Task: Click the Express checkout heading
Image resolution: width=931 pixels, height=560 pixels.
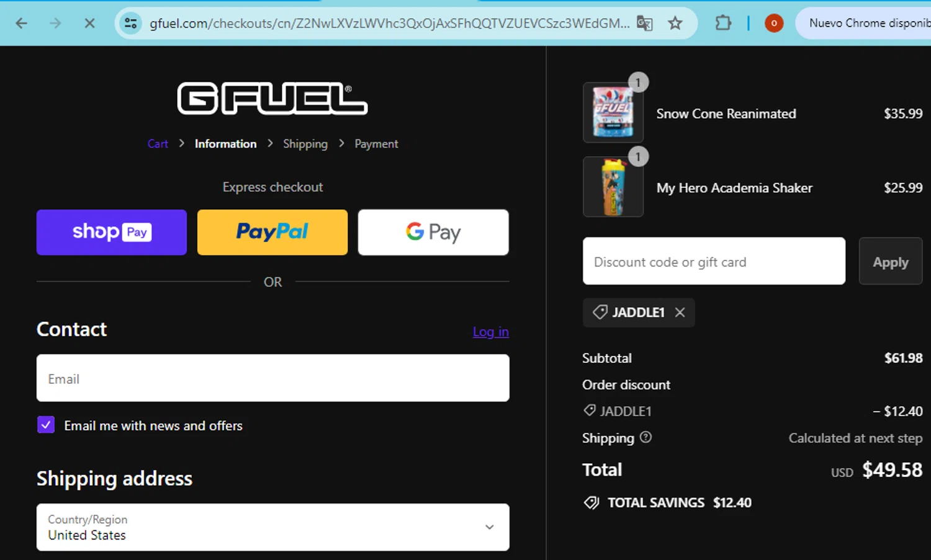Action: click(x=272, y=187)
